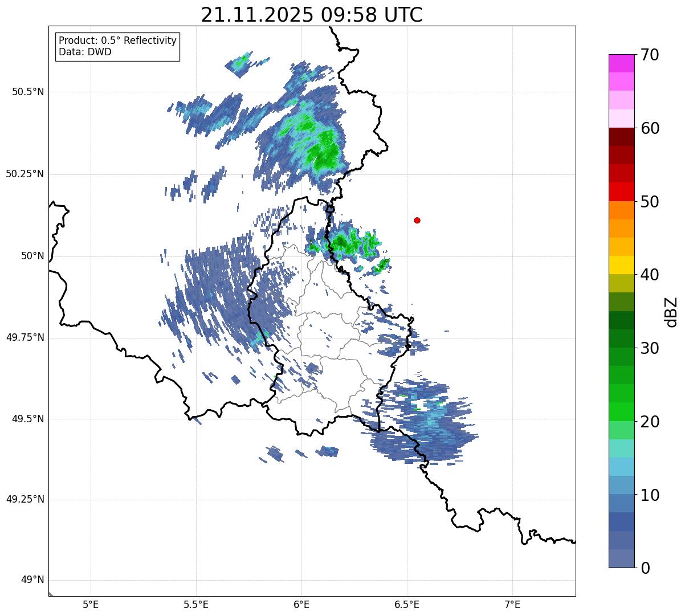Click the 6°E longitude label

pyautogui.click(x=301, y=605)
